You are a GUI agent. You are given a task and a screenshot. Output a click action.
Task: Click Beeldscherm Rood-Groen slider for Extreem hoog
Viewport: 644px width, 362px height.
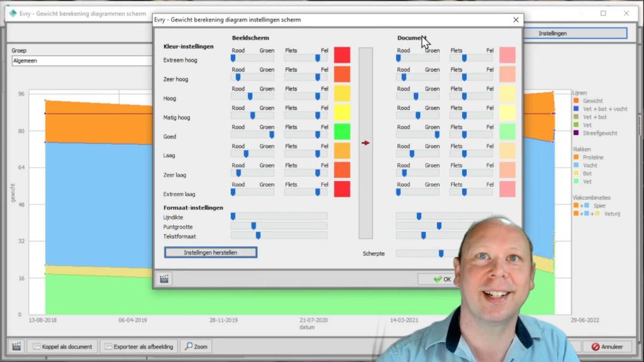252,58
